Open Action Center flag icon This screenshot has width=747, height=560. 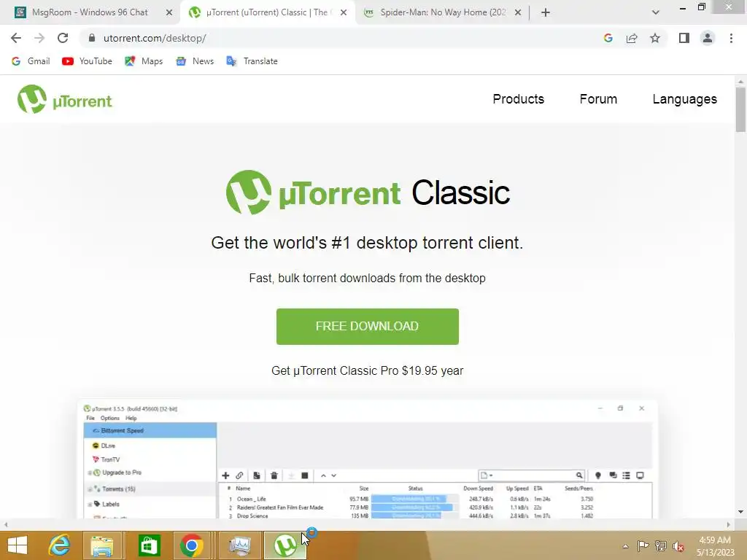(643, 545)
